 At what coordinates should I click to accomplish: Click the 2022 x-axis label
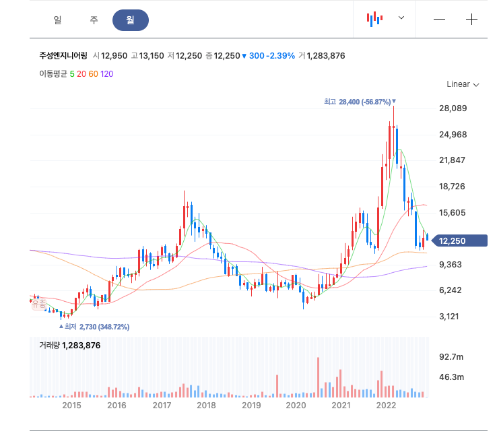[x=386, y=405]
